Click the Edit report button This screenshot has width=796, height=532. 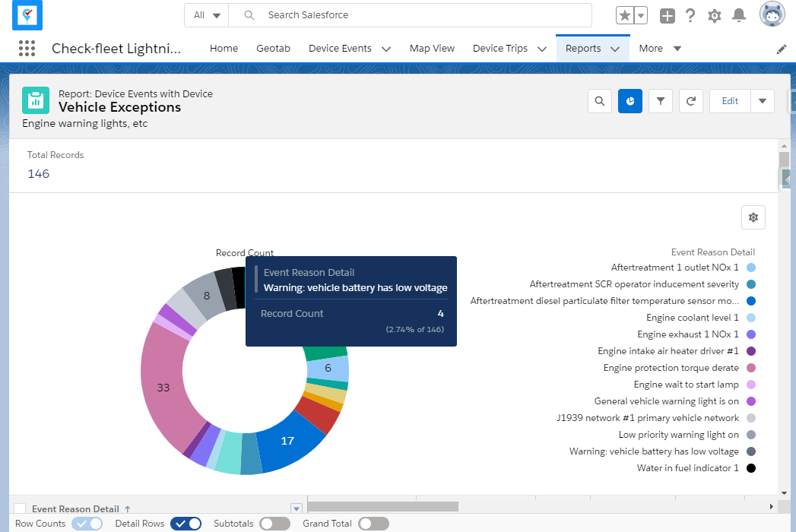pyautogui.click(x=729, y=100)
